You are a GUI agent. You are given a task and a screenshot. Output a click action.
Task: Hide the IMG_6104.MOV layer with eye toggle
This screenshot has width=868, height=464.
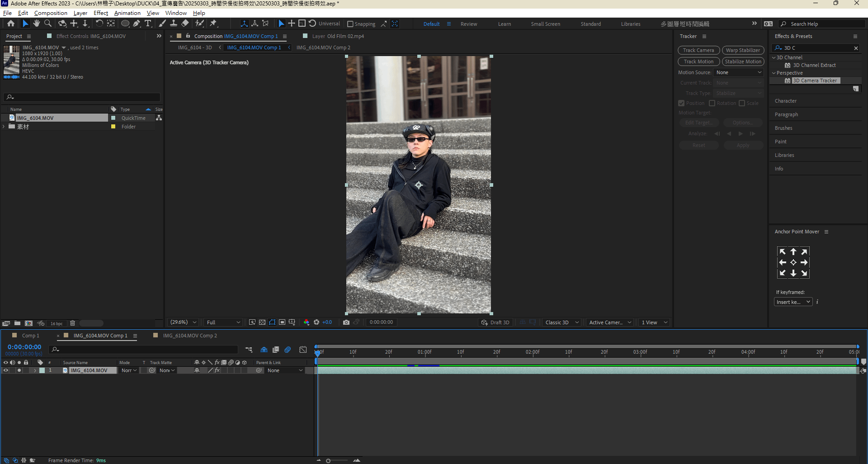tap(6, 370)
